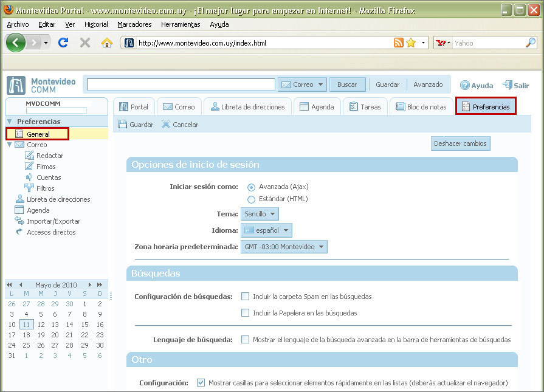Click the Deshacer cambios button
Screen dimensions: 544x392
tap(460, 143)
